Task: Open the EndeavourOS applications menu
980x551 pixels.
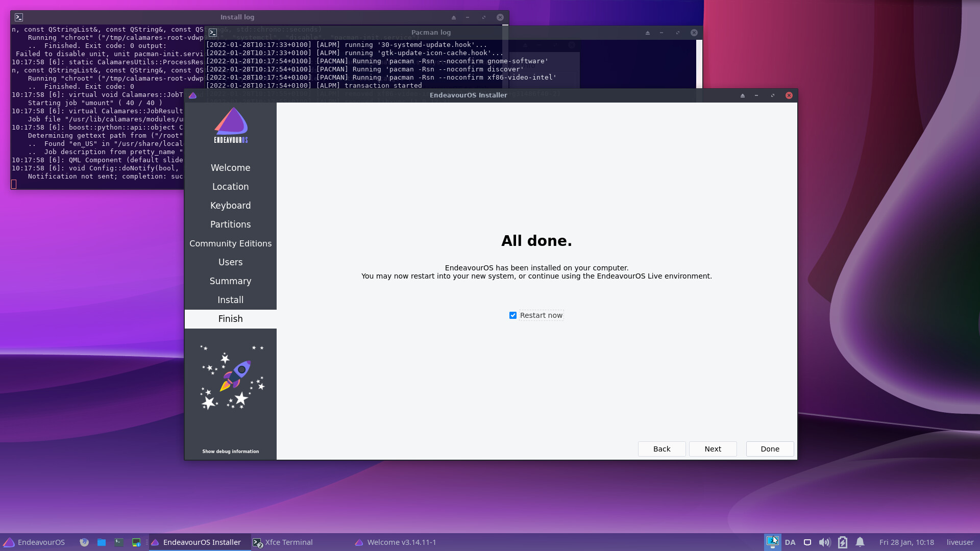Action: point(34,542)
